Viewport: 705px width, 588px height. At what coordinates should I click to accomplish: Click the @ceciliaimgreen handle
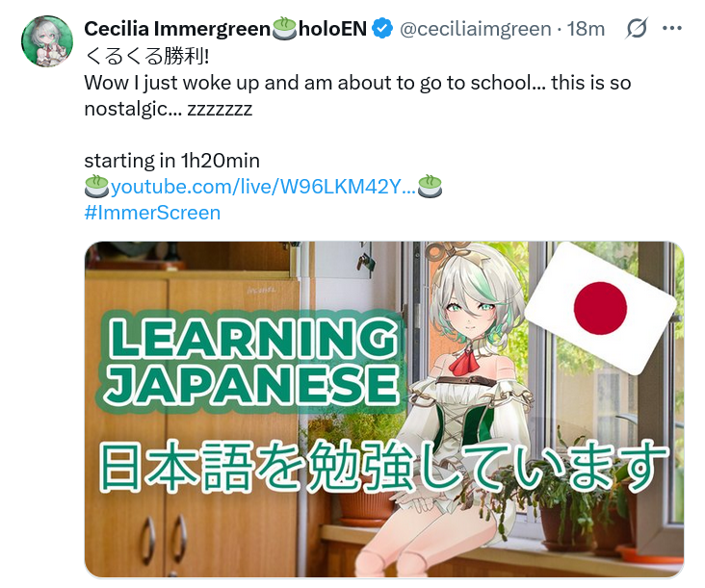click(475, 29)
